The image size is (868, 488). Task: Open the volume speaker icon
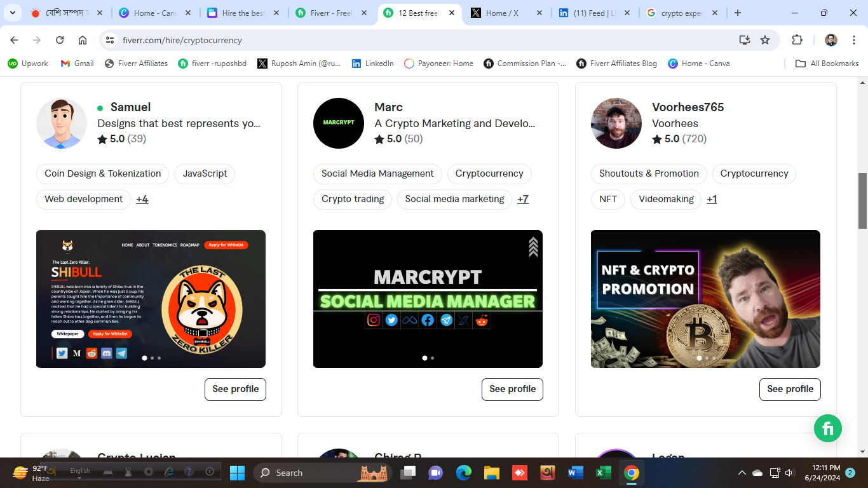790,473
